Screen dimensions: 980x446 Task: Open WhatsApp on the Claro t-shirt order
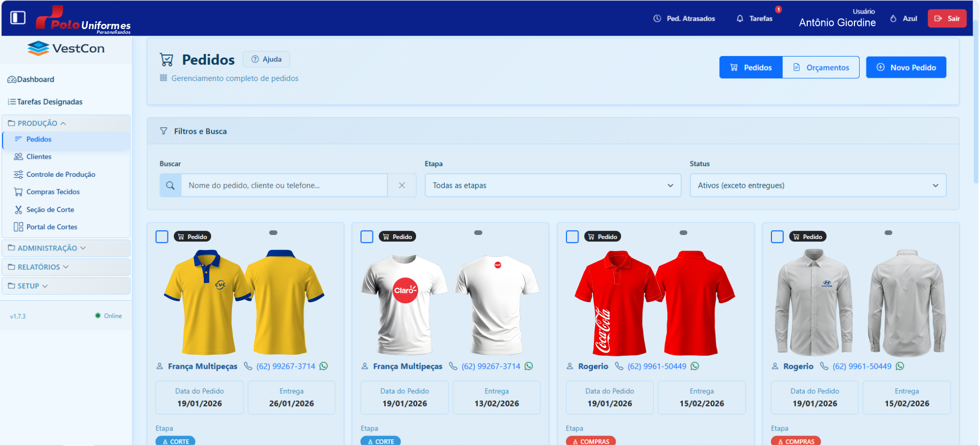529,366
